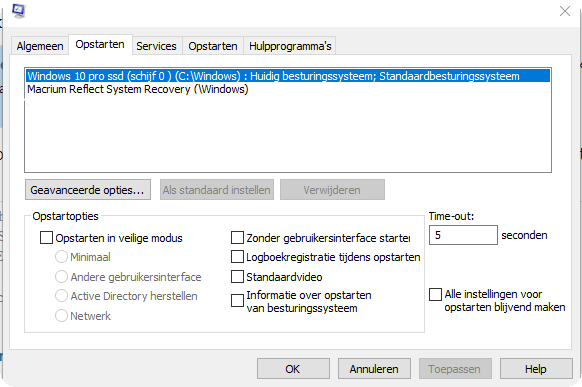Close the configuration dialog with the X
Image resolution: width=582 pixels, height=387 pixels.
pos(565,11)
